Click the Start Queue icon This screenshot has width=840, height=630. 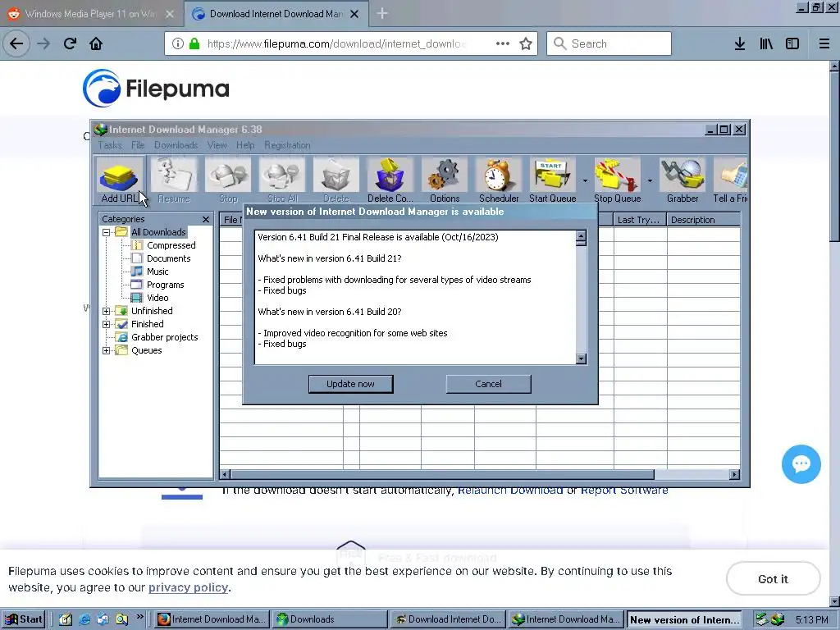552,180
